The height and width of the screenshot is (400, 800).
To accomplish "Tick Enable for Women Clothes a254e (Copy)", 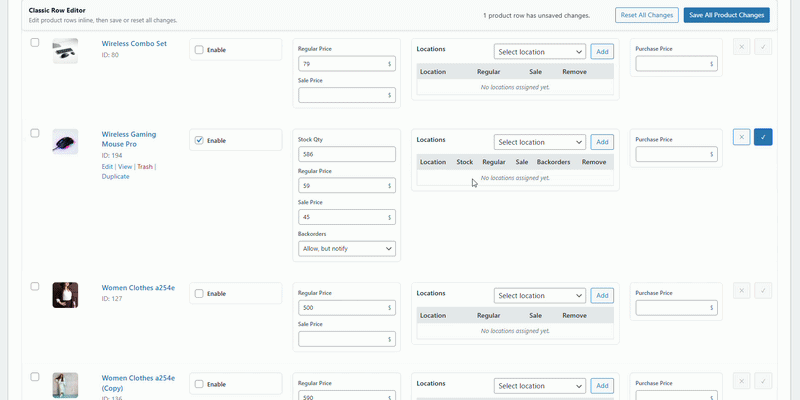I will click(199, 384).
